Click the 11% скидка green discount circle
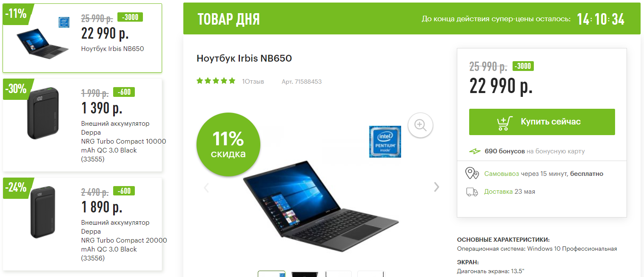 coord(228,144)
